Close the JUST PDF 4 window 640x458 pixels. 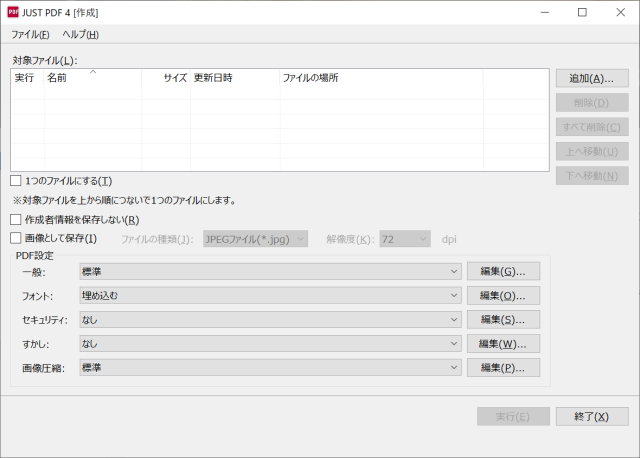pos(620,13)
